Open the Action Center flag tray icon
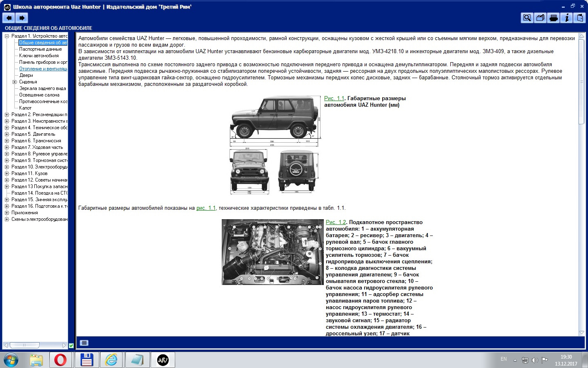Image resolution: width=588 pixels, height=368 pixels. (x=544, y=360)
